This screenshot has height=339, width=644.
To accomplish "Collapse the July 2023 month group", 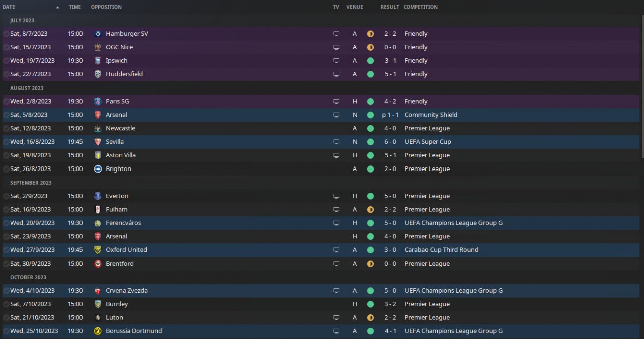I will tap(22, 21).
